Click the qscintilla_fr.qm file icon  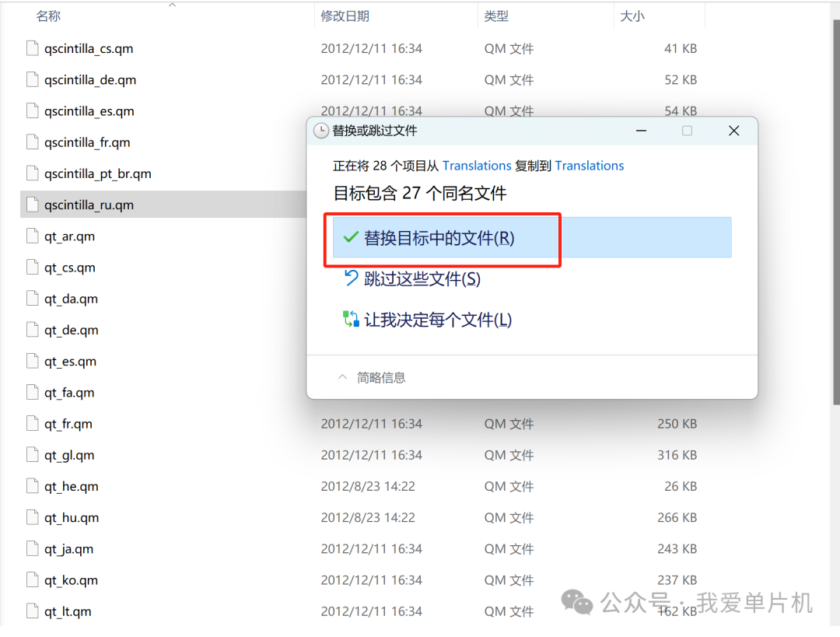coord(33,142)
